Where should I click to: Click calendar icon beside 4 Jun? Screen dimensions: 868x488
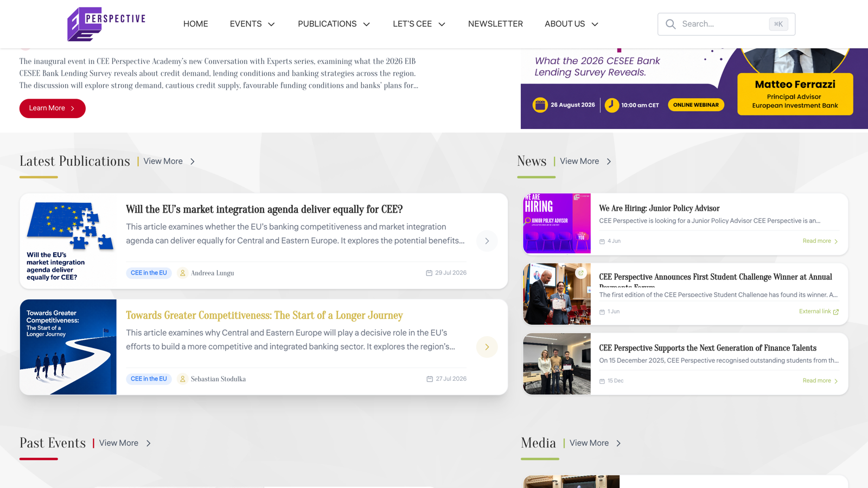click(602, 241)
